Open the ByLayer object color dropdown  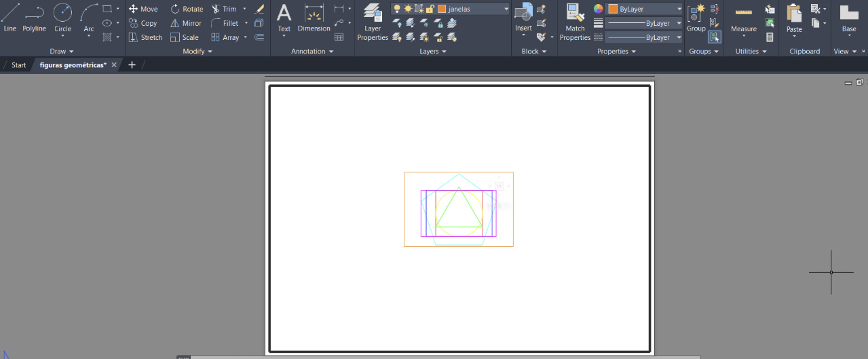679,9
